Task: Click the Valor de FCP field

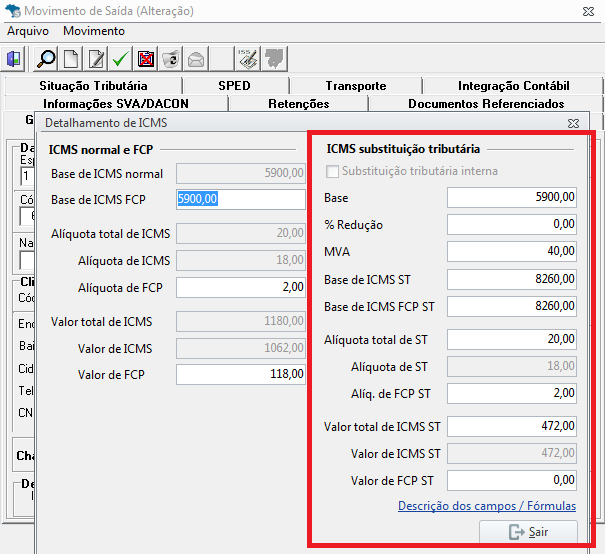Action: pos(241,375)
